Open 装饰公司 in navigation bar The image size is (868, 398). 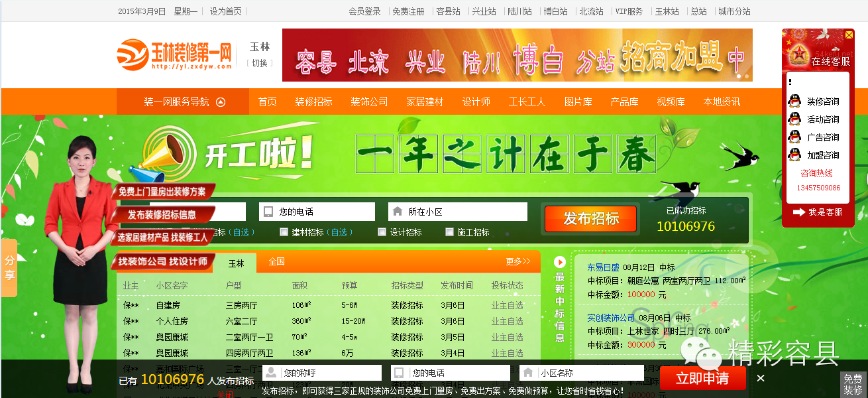(369, 102)
